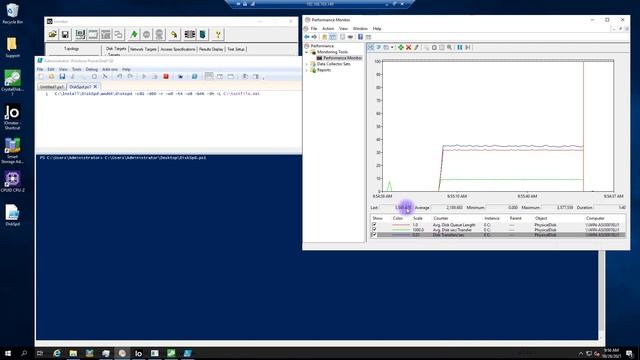Image resolution: width=640 pixels, height=360 pixels.
Task: Open Windows Start menu
Action: click(x=8, y=353)
